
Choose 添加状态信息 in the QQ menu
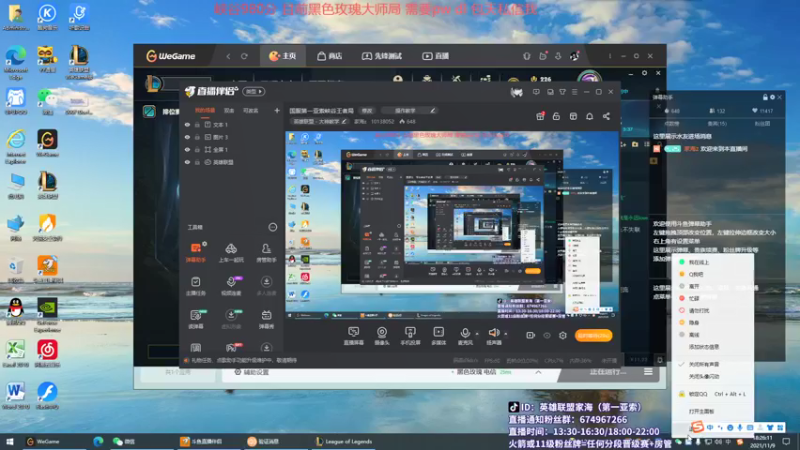pos(704,347)
